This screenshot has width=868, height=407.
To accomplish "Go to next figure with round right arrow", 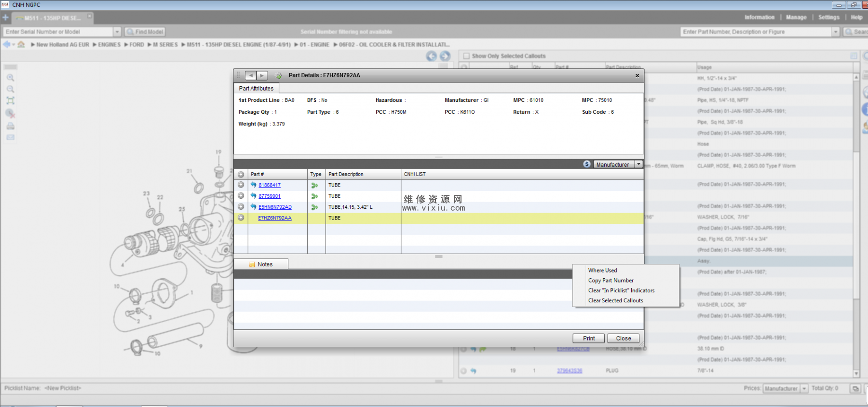I will [445, 56].
